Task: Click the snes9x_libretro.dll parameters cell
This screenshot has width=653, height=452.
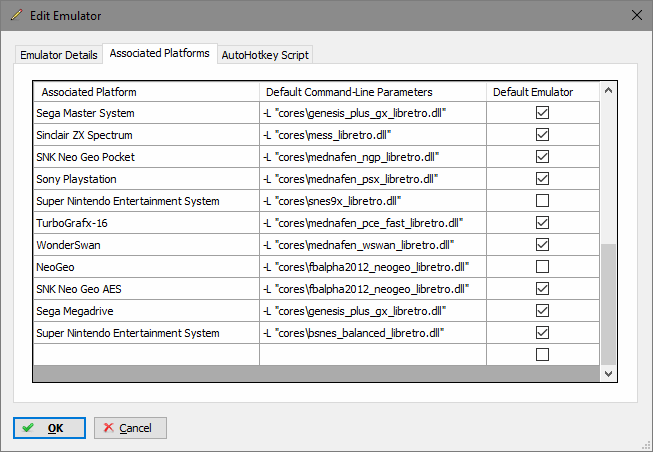Action: (x=373, y=201)
